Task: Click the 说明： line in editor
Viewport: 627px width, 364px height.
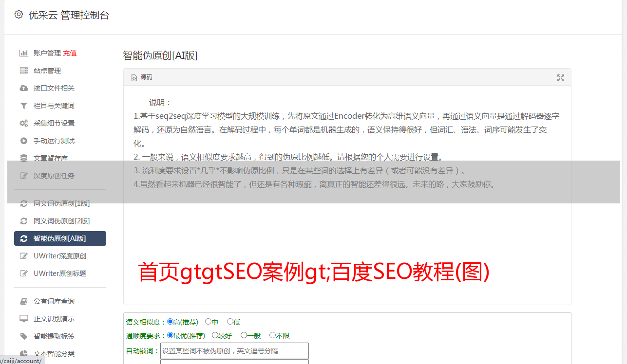Action: point(160,103)
